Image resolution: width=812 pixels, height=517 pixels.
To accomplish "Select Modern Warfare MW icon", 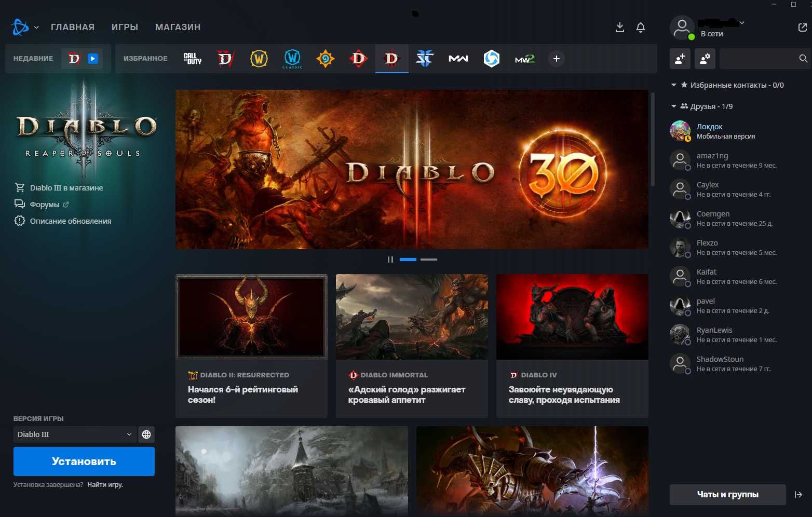I will pyautogui.click(x=458, y=59).
